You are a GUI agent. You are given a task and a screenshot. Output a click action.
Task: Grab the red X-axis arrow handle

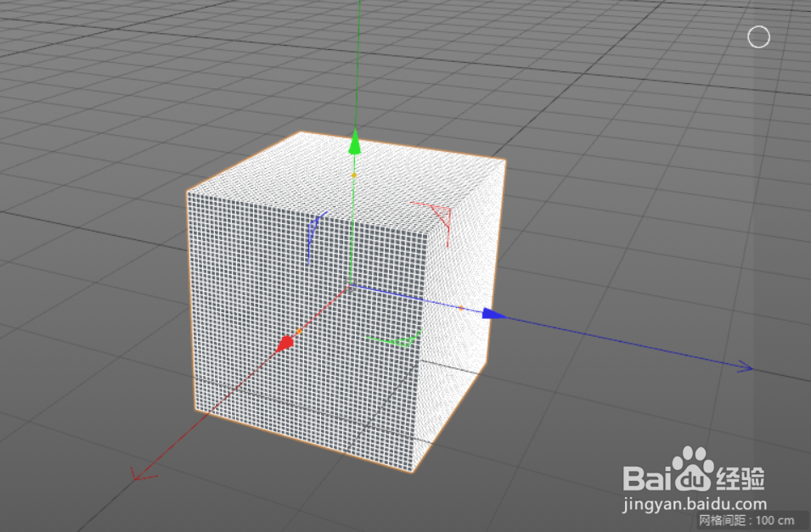pyautogui.click(x=285, y=344)
